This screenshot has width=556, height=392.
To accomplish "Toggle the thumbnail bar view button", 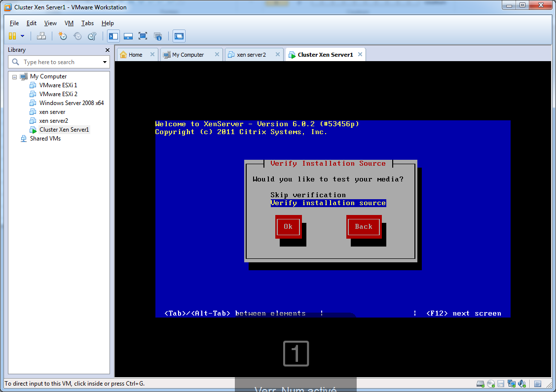I will point(128,36).
